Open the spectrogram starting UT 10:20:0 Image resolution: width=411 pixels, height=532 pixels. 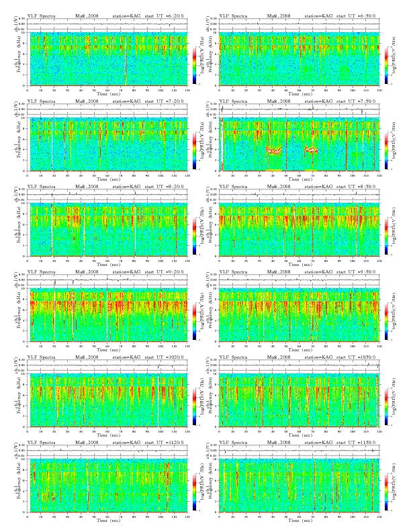point(107,400)
